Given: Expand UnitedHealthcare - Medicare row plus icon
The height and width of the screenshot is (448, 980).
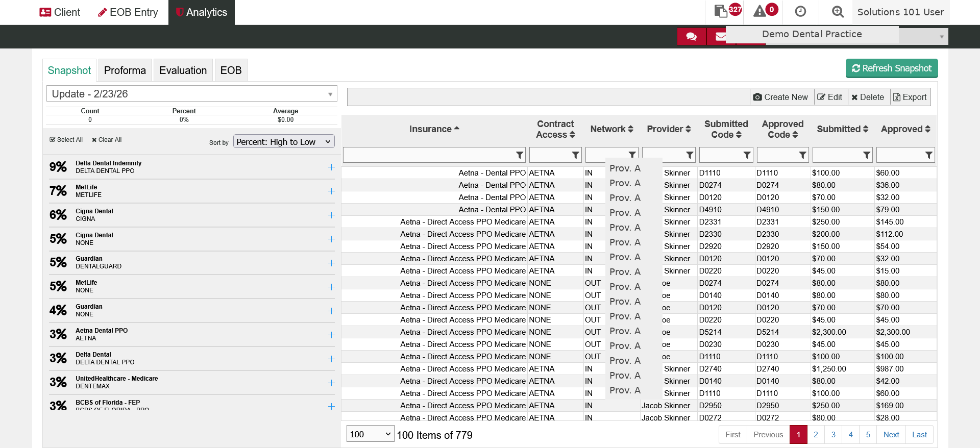Looking at the screenshot, I should 331,383.
